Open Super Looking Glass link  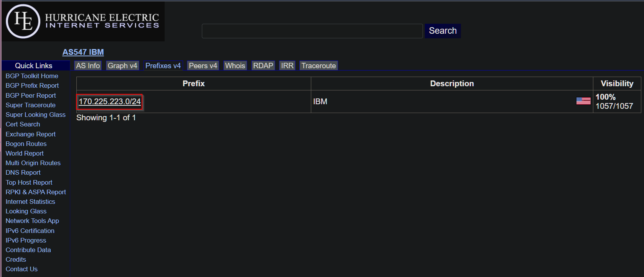[x=36, y=115]
